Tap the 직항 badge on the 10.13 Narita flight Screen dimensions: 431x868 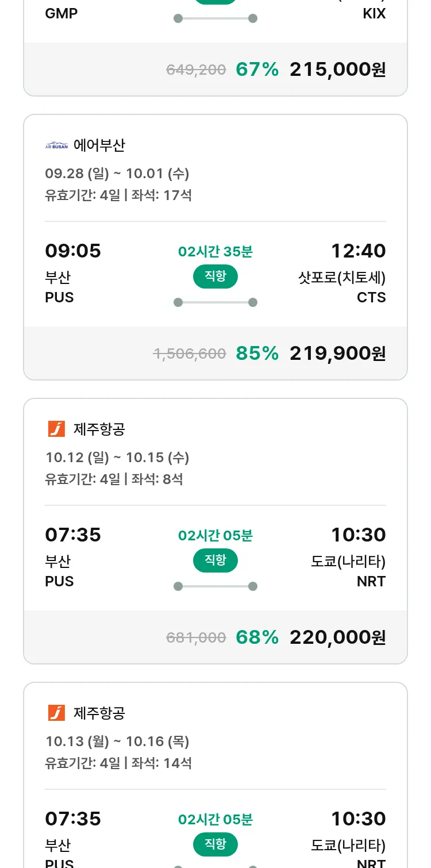(215, 844)
